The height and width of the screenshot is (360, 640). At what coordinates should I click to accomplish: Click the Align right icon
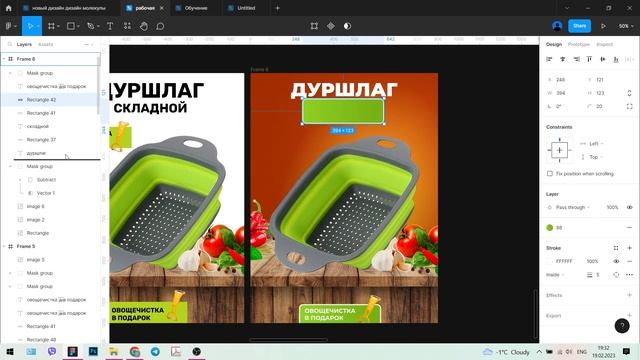pyautogui.click(x=576, y=59)
